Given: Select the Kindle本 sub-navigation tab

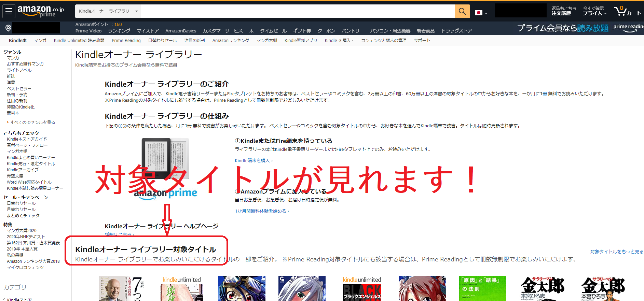Looking at the screenshot, I should click(18, 40).
